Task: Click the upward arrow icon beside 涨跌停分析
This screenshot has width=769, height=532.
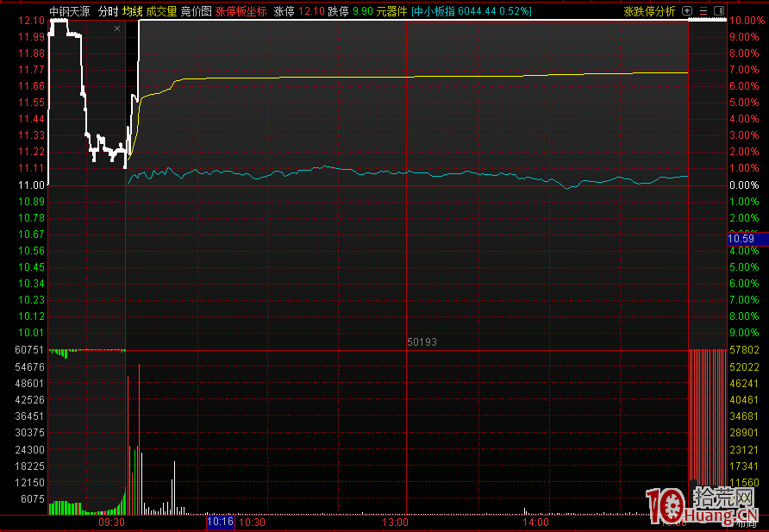Action: 687,11
